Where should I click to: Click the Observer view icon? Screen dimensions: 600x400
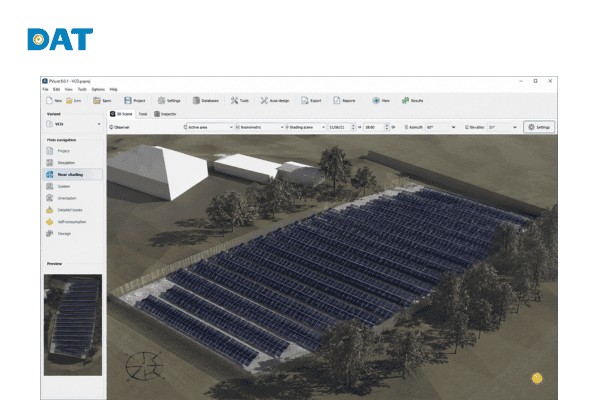click(x=111, y=127)
